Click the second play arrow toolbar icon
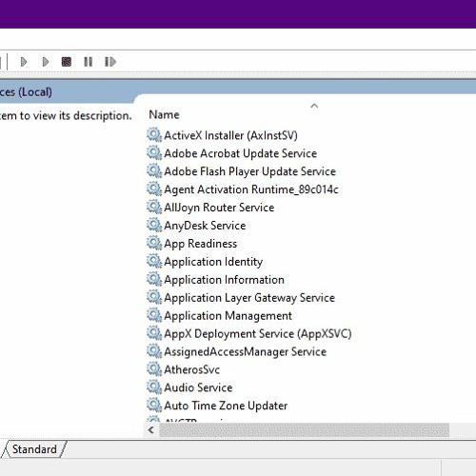The height and width of the screenshot is (476, 476). click(46, 62)
